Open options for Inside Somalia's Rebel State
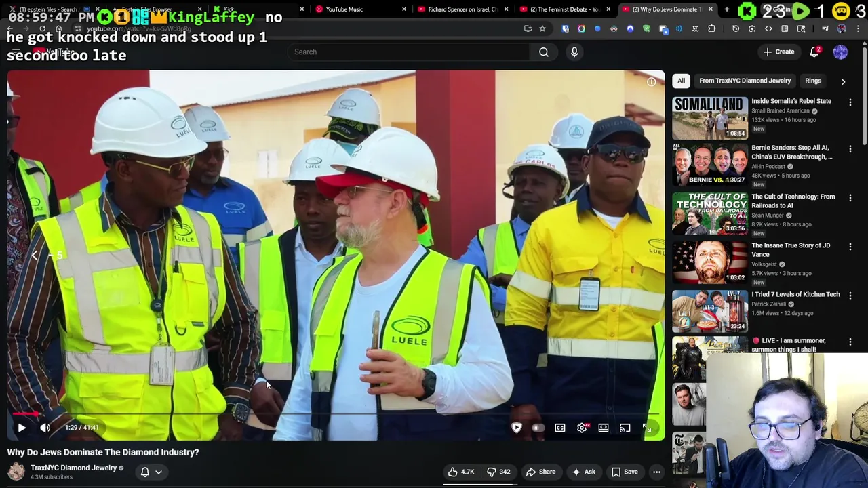This screenshot has height=488, width=868. point(850,102)
